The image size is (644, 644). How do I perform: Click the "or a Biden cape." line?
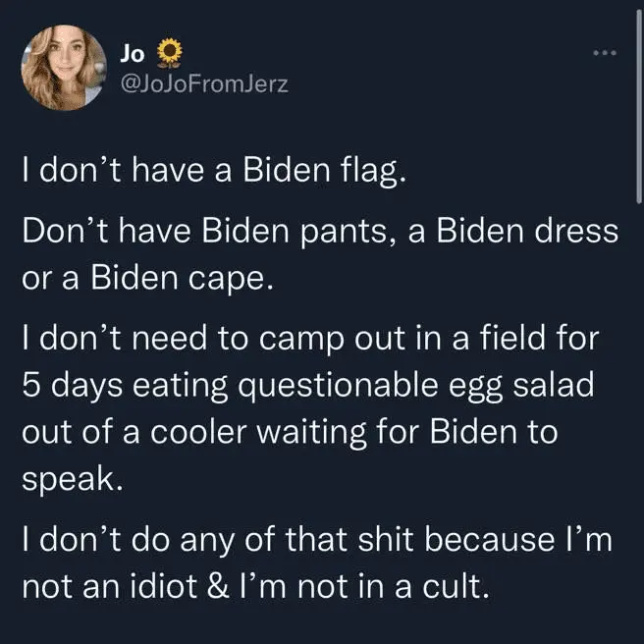coord(144,277)
